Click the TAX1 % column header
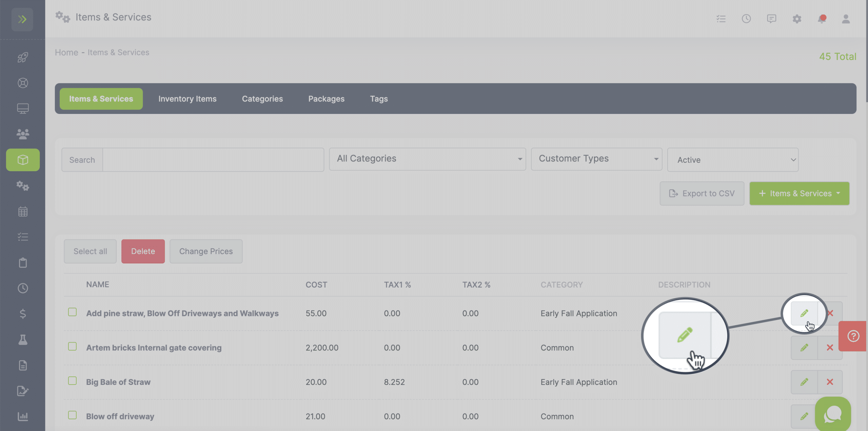Viewport: 868px width, 431px height. point(397,285)
